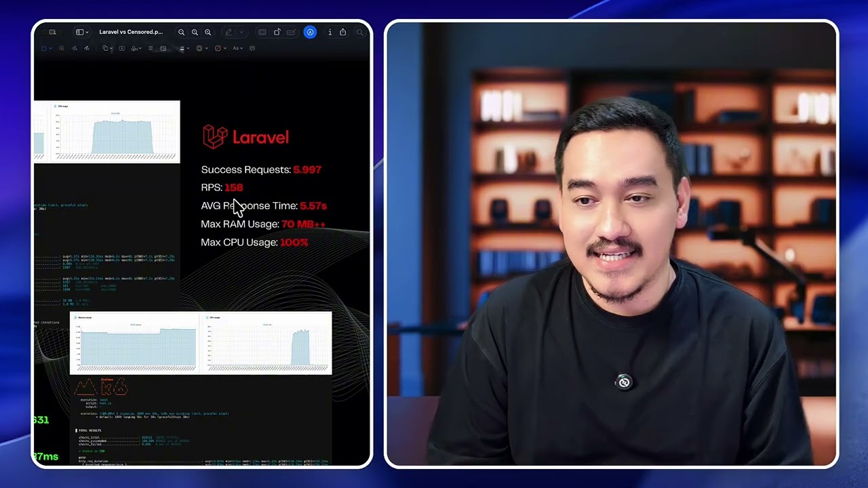Toggle the blue Markup toolbar button
Screen dimensions: 868x488
point(310,32)
